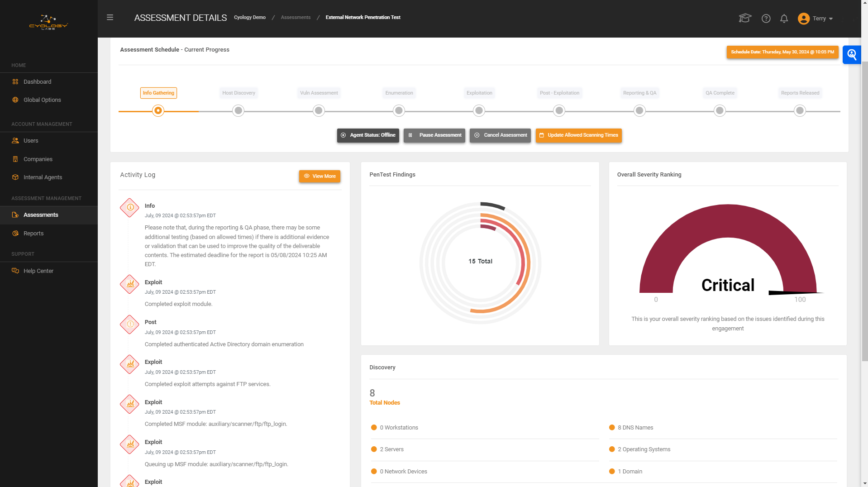Open Update Allowed Scanning Times
The height and width of the screenshot is (487, 868).
coord(578,135)
